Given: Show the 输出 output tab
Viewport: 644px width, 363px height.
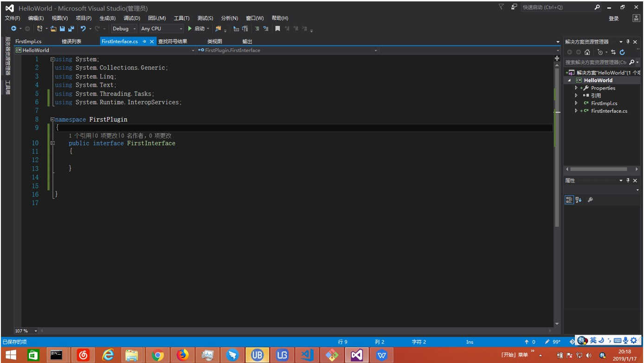Looking at the screenshot, I should tap(247, 41).
